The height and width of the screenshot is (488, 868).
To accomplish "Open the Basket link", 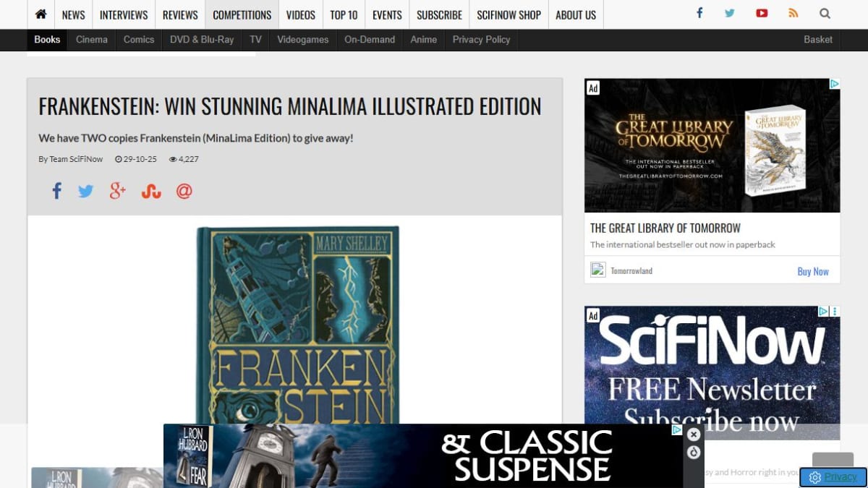I will pos(818,40).
